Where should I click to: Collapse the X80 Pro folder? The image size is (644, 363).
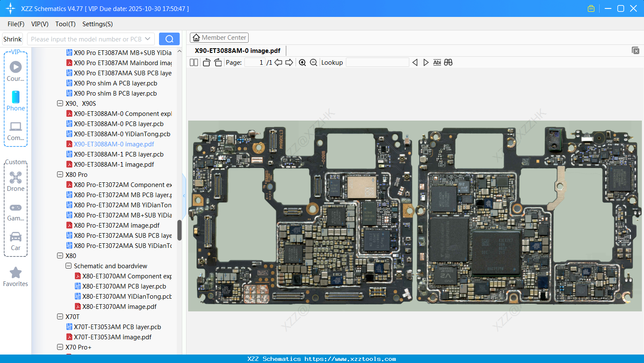click(60, 174)
